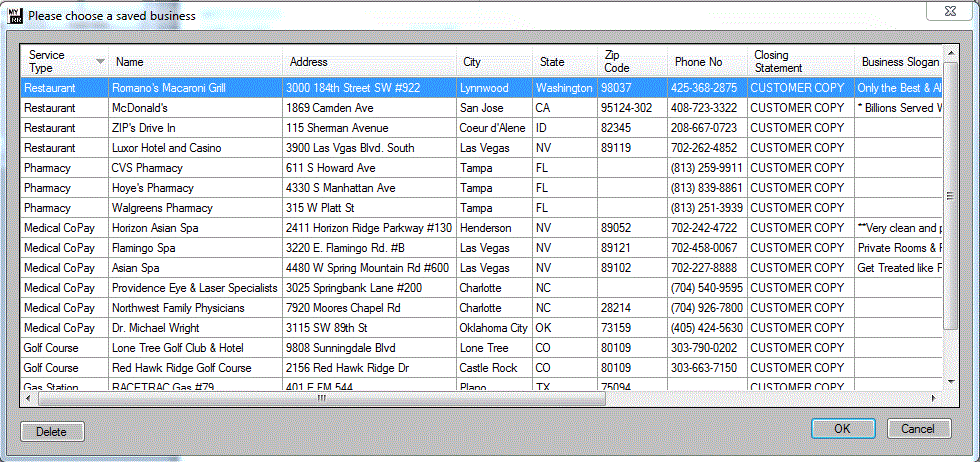Viewport: 980px width, 462px height.
Task: Select the ZIP's Drive In row
Action: (x=481, y=128)
